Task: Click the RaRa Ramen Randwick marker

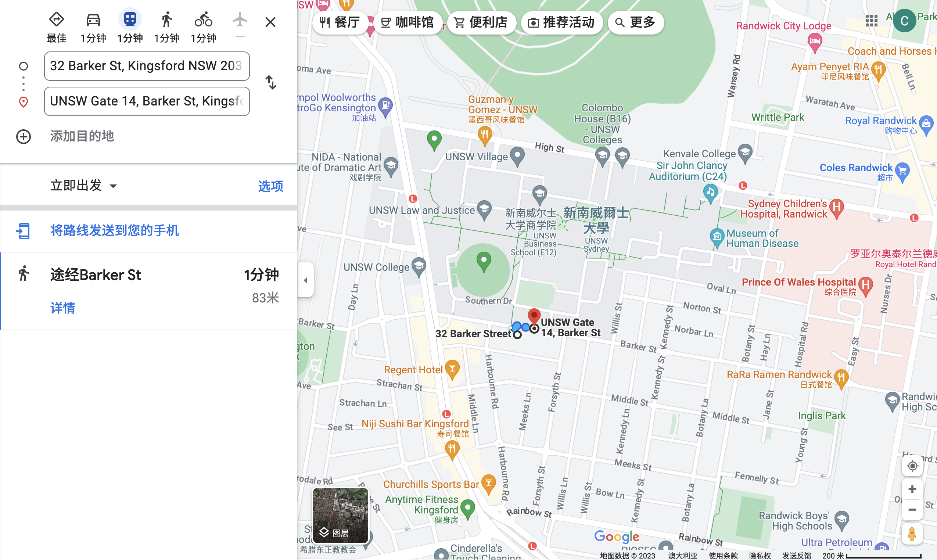Action: pyautogui.click(x=841, y=378)
